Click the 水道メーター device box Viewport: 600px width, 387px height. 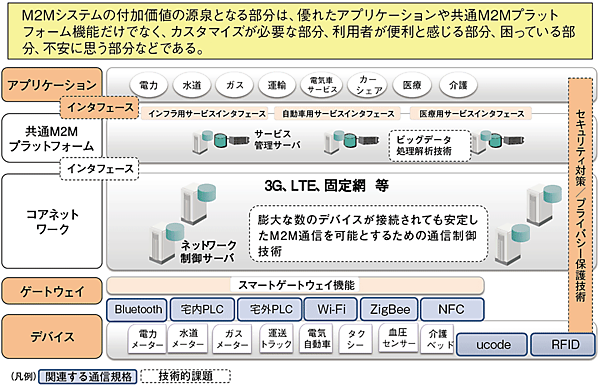pos(188,338)
